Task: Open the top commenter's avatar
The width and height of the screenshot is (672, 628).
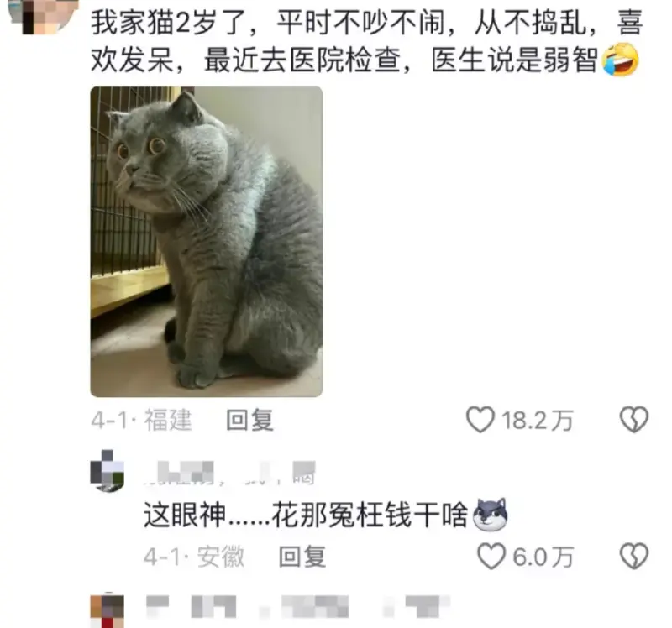Action: (x=43, y=16)
